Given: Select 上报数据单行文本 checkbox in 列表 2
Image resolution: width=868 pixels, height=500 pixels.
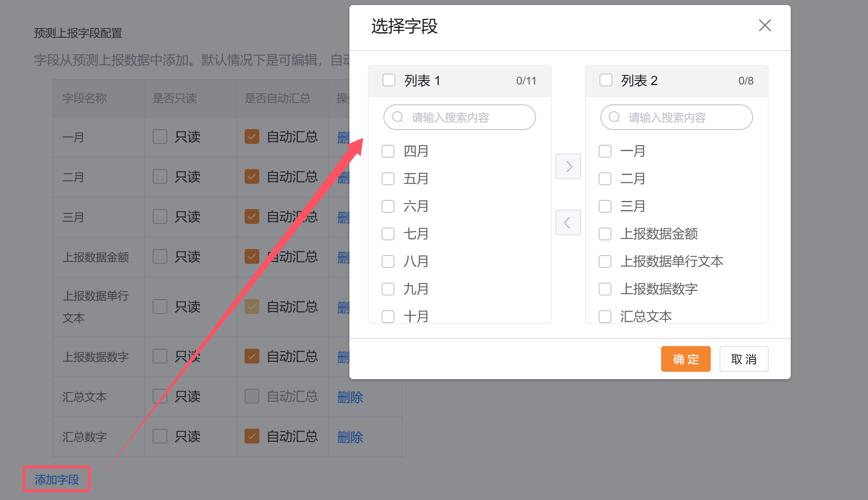Looking at the screenshot, I should coord(605,261).
